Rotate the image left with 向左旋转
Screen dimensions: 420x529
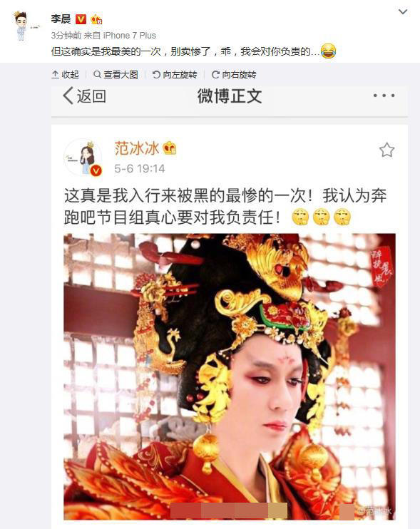click(175, 75)
